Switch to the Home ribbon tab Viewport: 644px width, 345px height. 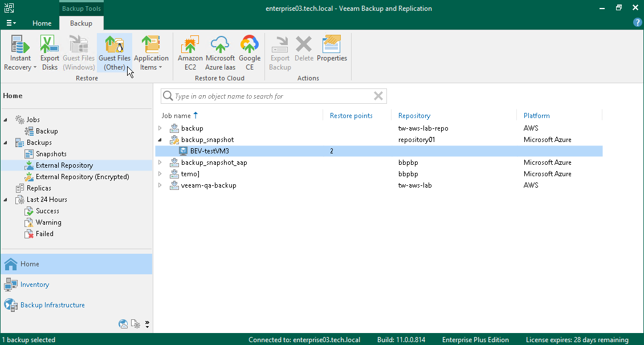tap(42, 23)
